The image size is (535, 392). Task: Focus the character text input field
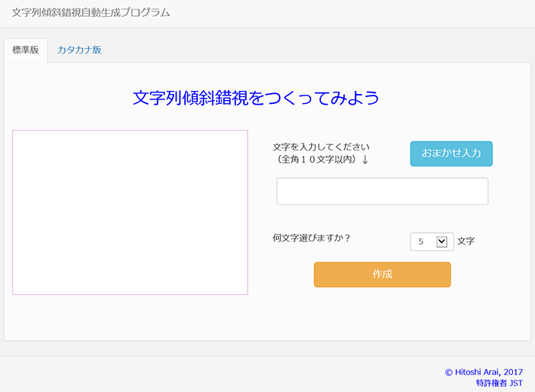point(382,191)
